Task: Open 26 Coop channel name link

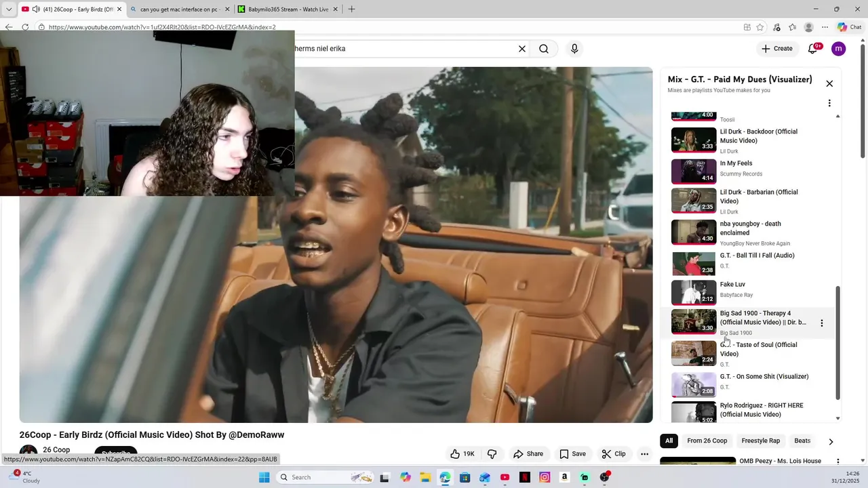Action: [x=56, y=450]
